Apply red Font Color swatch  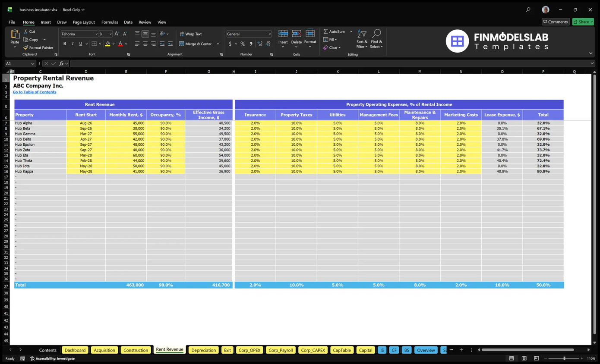(x=120, y=44)
